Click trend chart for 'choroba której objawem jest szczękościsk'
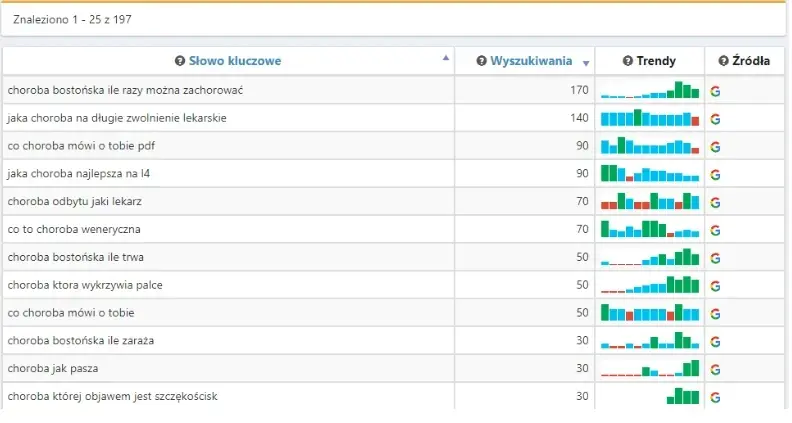Image resolution: width=792 pixels, height=423 pixels. pyautogui.click(x=683, y=396)
